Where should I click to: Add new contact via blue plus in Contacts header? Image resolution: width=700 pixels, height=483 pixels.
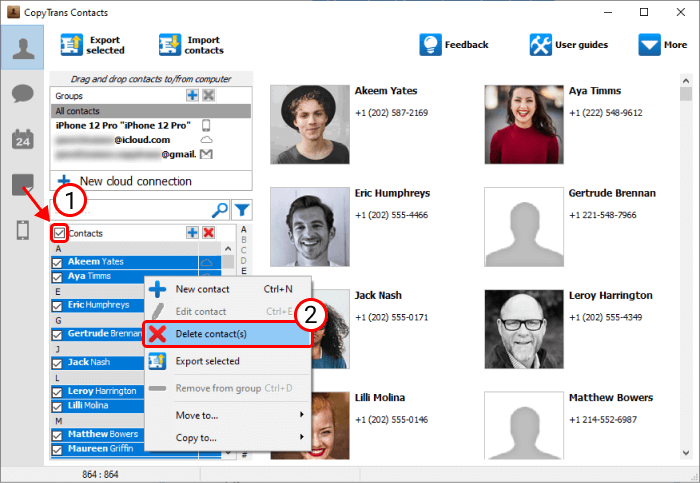click(x=192, y=233)
